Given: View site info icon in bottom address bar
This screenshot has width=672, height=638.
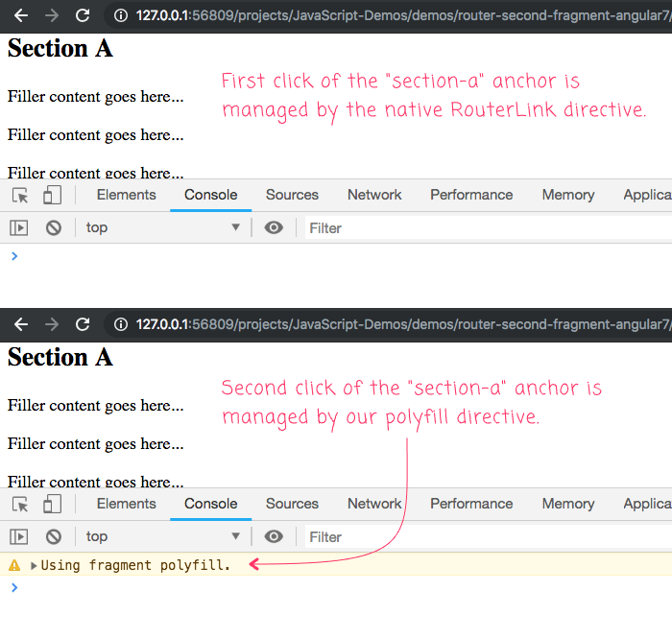Looking at the screenshot, I should click(121, 324).
